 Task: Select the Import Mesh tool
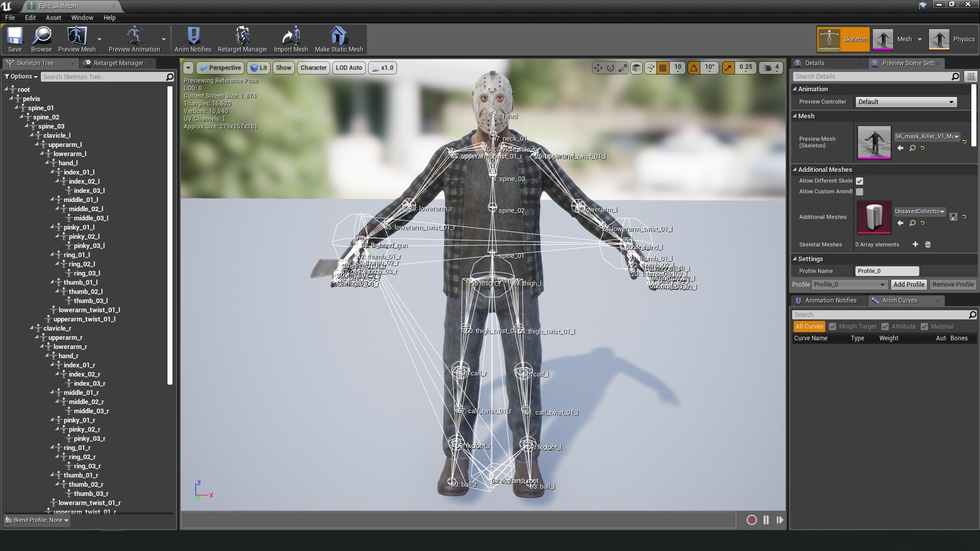tap(290, 39)
